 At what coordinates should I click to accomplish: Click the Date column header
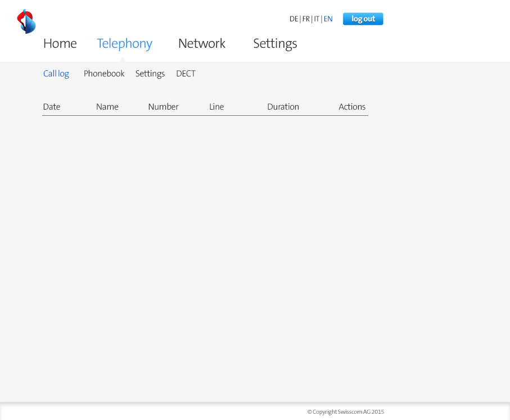pyautogui.click(x=52, y=107)
